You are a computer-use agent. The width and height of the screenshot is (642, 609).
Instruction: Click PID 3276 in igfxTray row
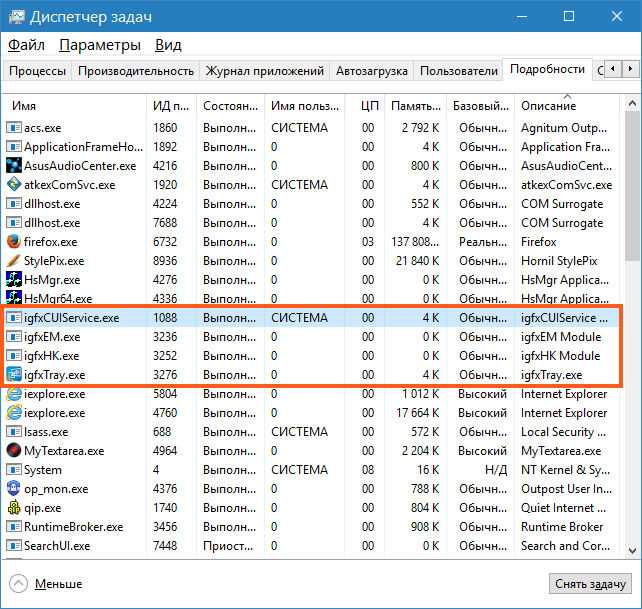(165, 374)
